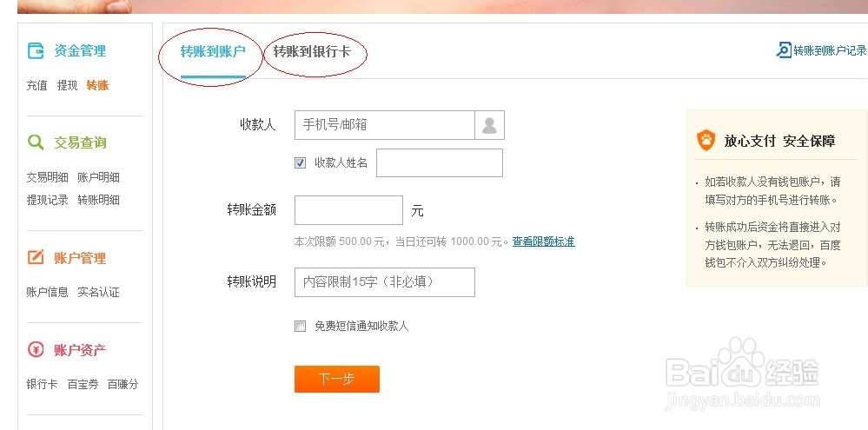Image resolution: width=868 pixels, height=430 pixels.
Task: Open 充值 under 资金管理
Action: (x=37, y=85)
